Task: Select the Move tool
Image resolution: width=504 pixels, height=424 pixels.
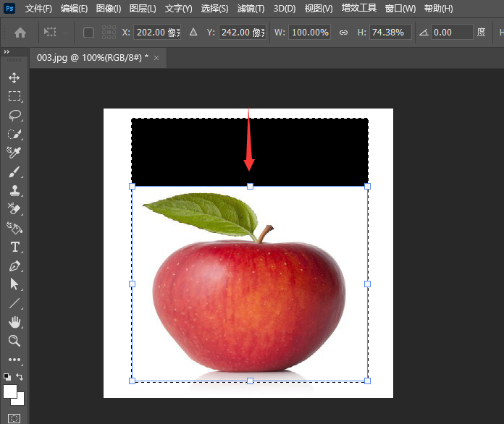Action: 14,77
